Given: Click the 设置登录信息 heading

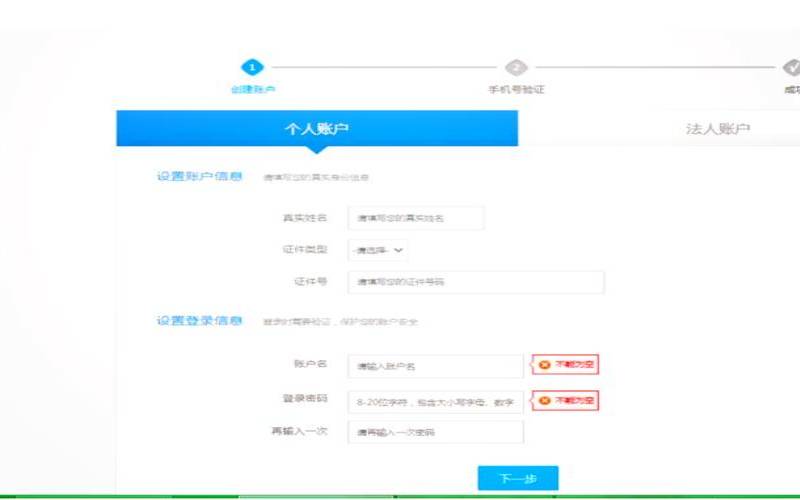Looking at the screenshot, I should pos(199,321).
